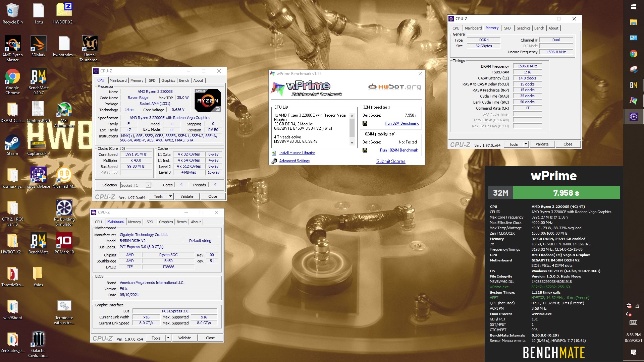Click the BIOS Version value F61c
Screen dimensions: 644x362
(x=168, y=289)
